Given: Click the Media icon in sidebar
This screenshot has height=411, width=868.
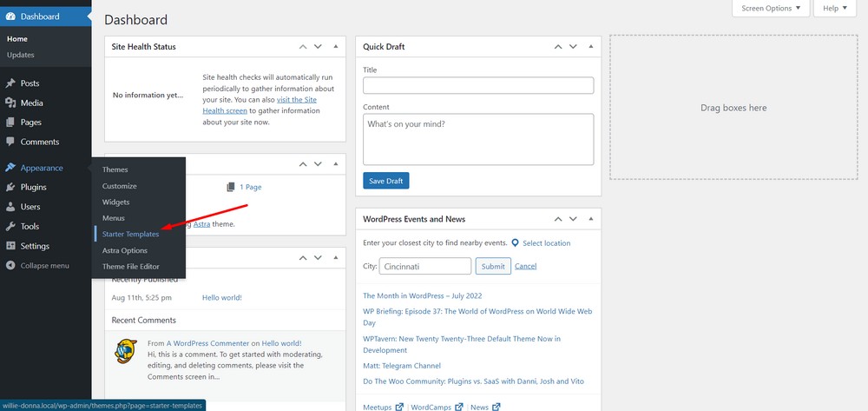Looking at the screenshot, I should click(10, 103).
